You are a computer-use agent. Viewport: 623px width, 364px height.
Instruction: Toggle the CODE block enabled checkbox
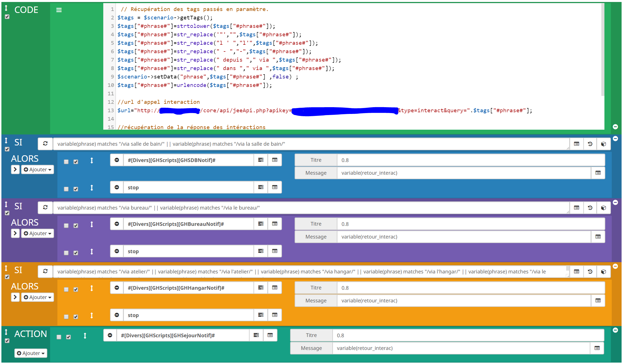pos(7,17)
